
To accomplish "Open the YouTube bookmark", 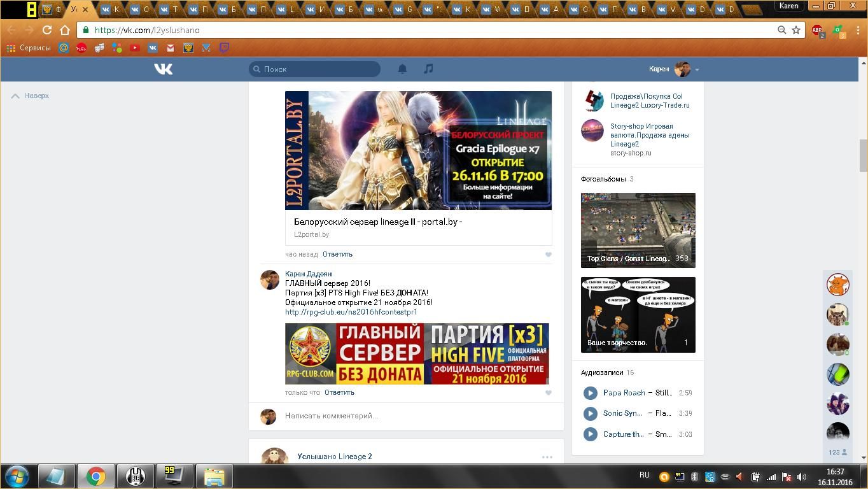I will (135, 48).
